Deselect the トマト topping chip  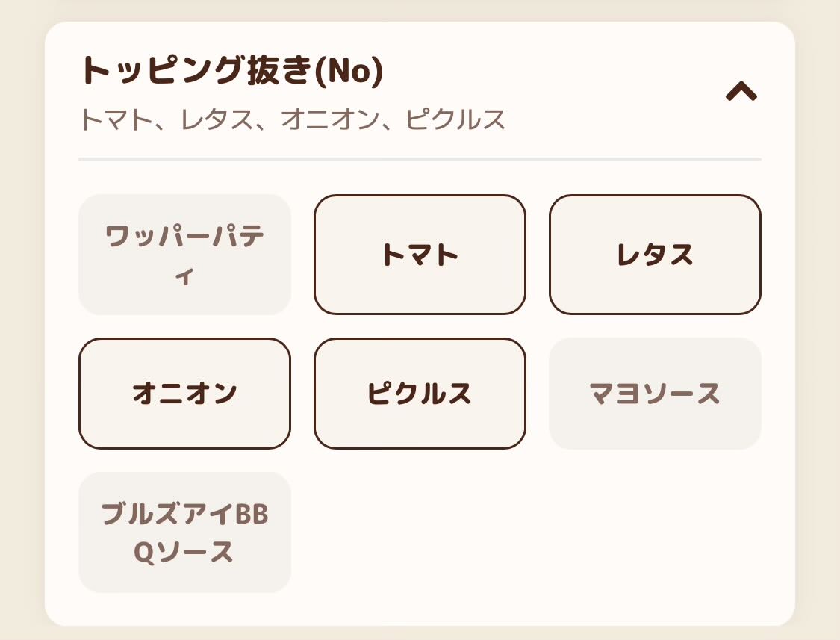(x=420, y=255)
